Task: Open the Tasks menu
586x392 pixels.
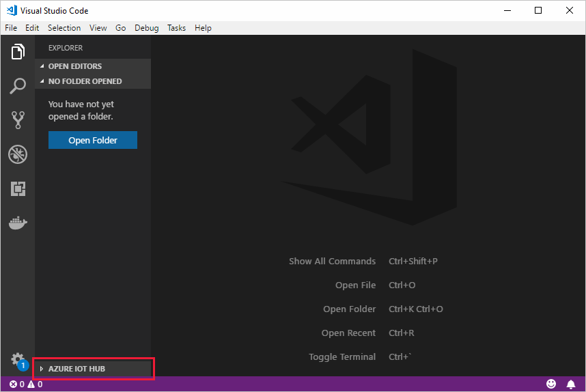Action: pos(176,28)
